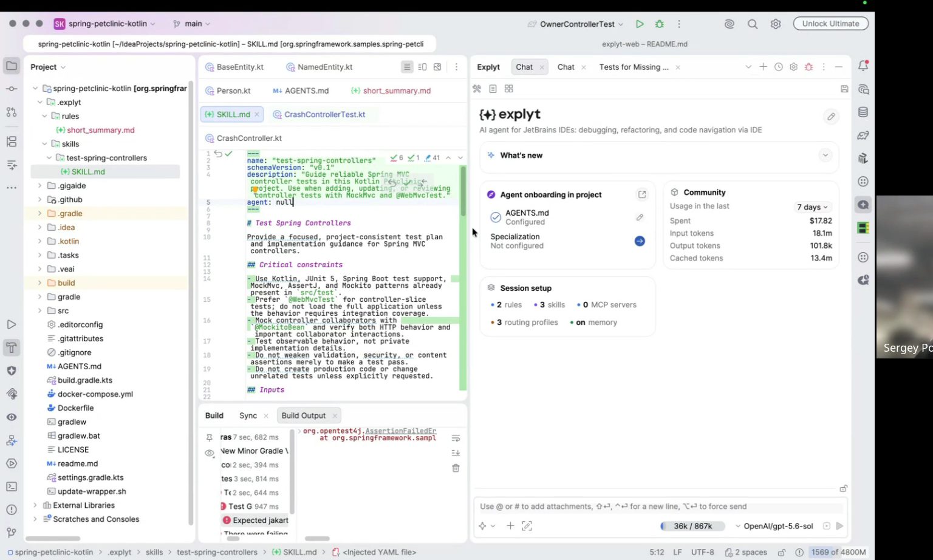933x560 pixels.
Task: Click the save icon in Explyt toolbar
Action: (844, 89)
